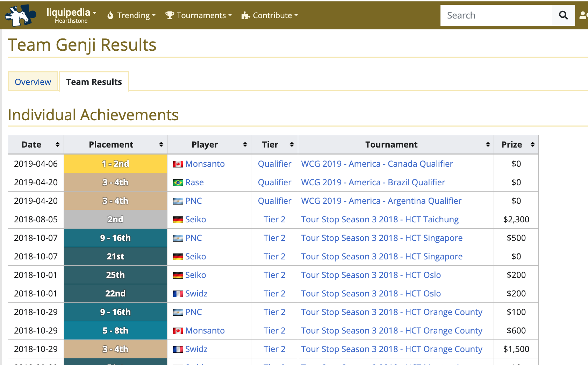Open the Tournaments dropdown menu
Viewport: 588px width, 365px height.
[x=199, y=15]
